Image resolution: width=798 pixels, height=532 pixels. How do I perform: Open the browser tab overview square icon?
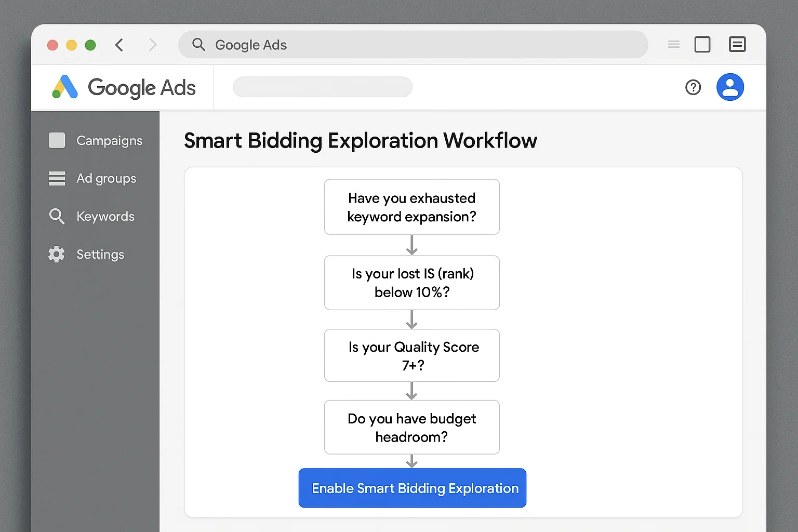pyautogui.click(x=702, y=45)
